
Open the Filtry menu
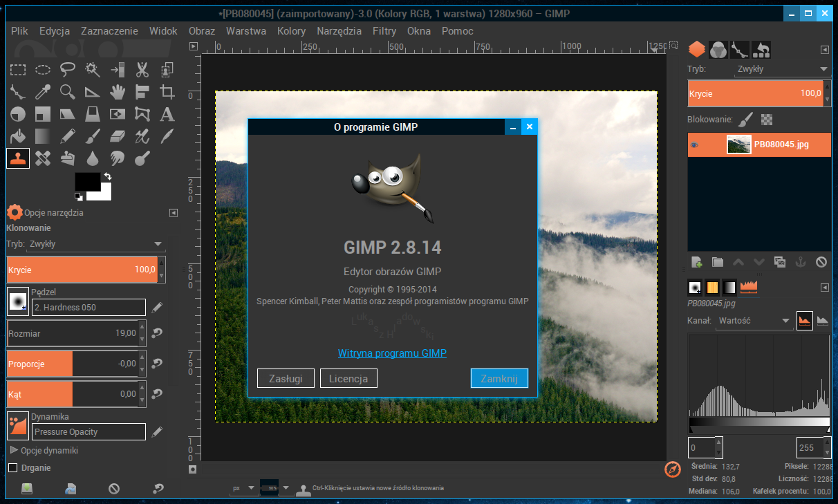point(384,30)
